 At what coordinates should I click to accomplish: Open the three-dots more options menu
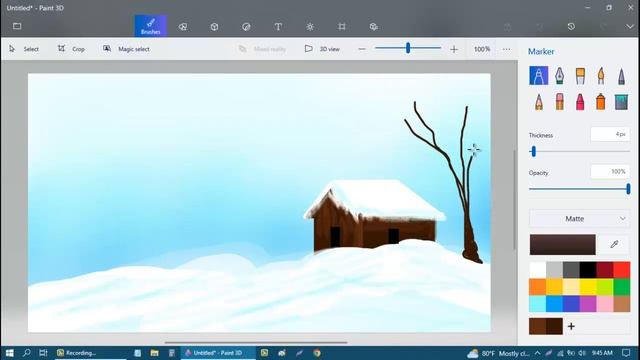click(507, 49)
